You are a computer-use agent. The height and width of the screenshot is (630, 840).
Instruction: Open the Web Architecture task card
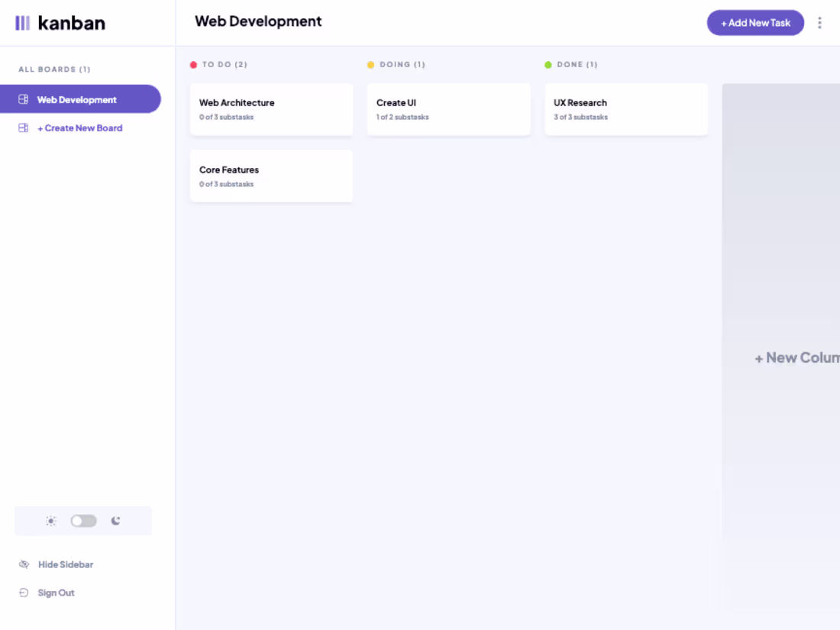coord(271,110)
